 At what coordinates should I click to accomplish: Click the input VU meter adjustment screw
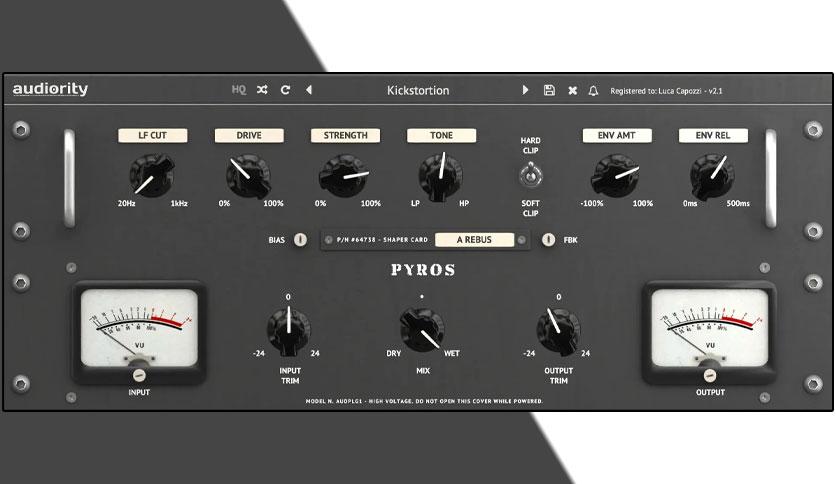139,375
